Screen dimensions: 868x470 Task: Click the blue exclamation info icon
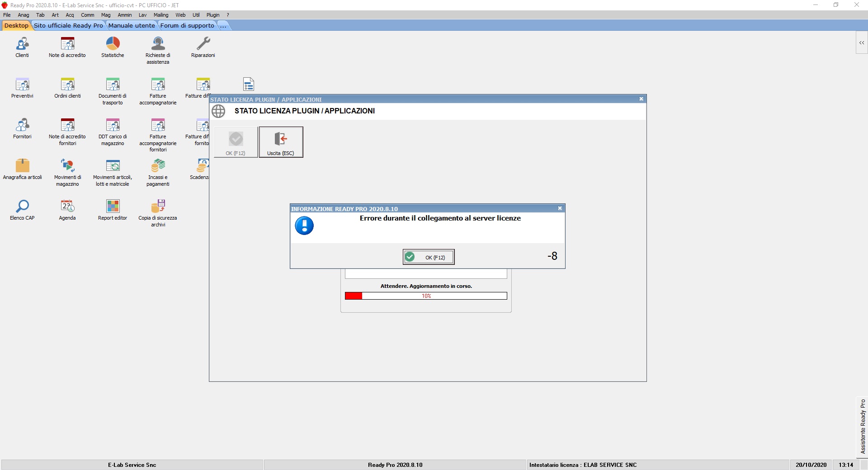pyautogui.click(x=304, y=226)
